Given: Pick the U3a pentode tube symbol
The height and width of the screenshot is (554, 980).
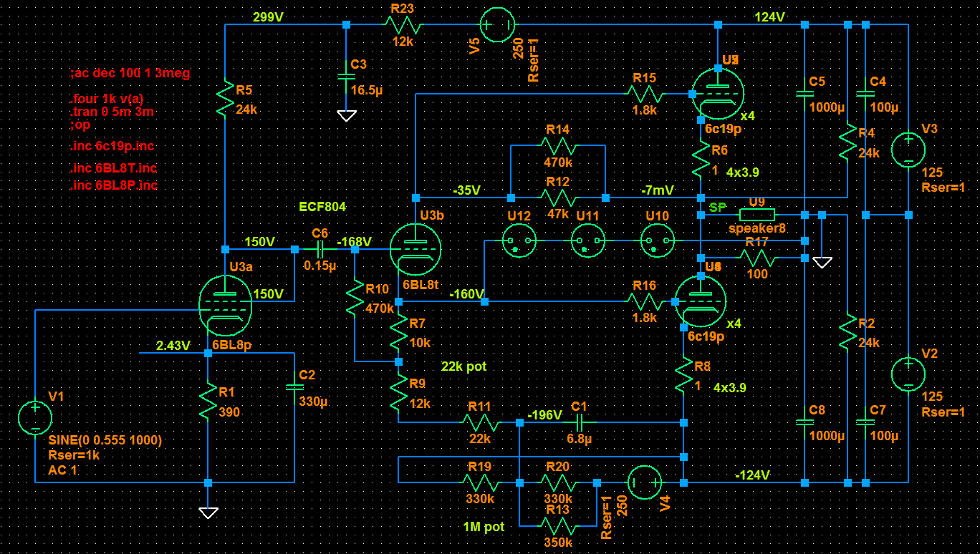Looking at the screenshot, I should point(225,306).
